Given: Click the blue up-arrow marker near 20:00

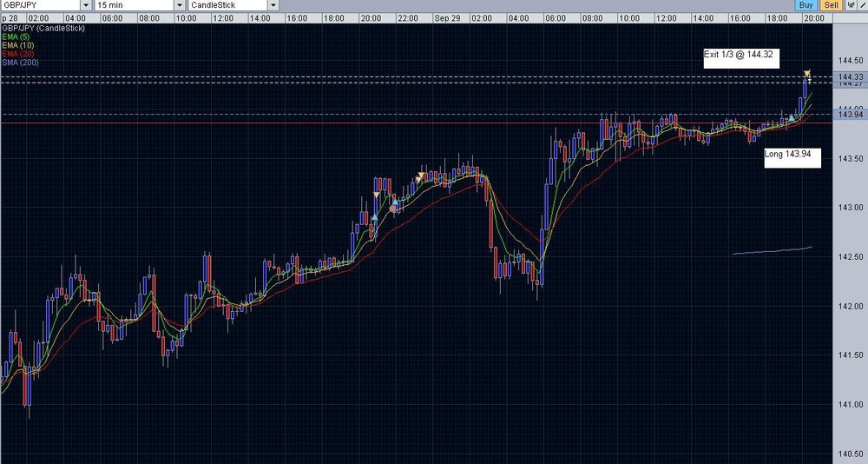Looking at the screenshot, I should coord(375,216).
